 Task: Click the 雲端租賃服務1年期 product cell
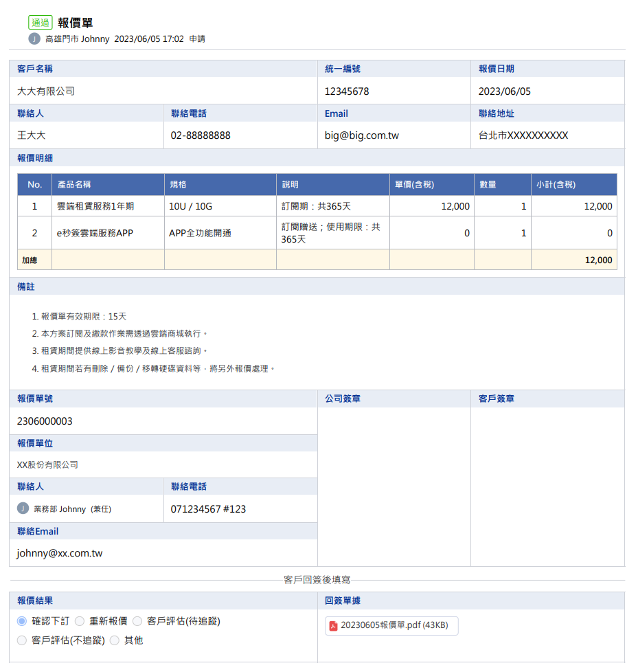pyautogui.click(x=108, y=206)
